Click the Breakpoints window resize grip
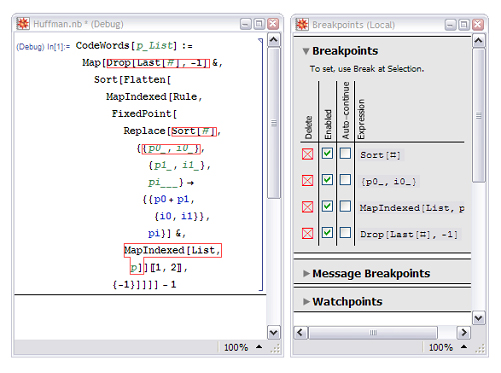The height and width of the screenshot is (373, 501). [x=480, y=349]
